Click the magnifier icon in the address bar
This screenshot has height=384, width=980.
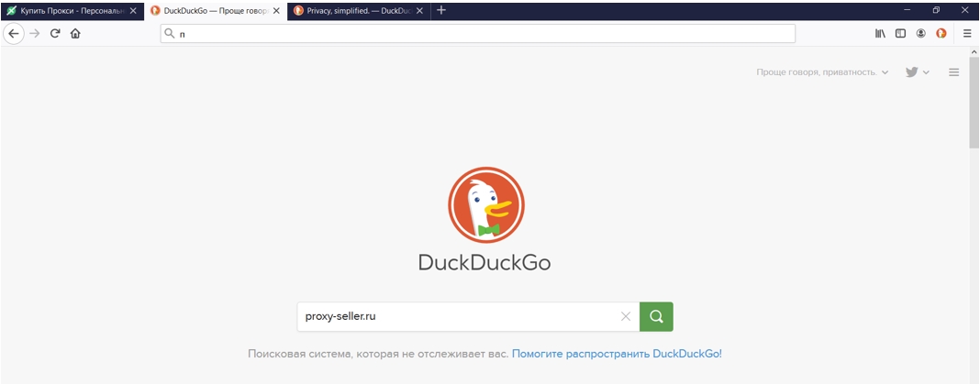(169, 34)
